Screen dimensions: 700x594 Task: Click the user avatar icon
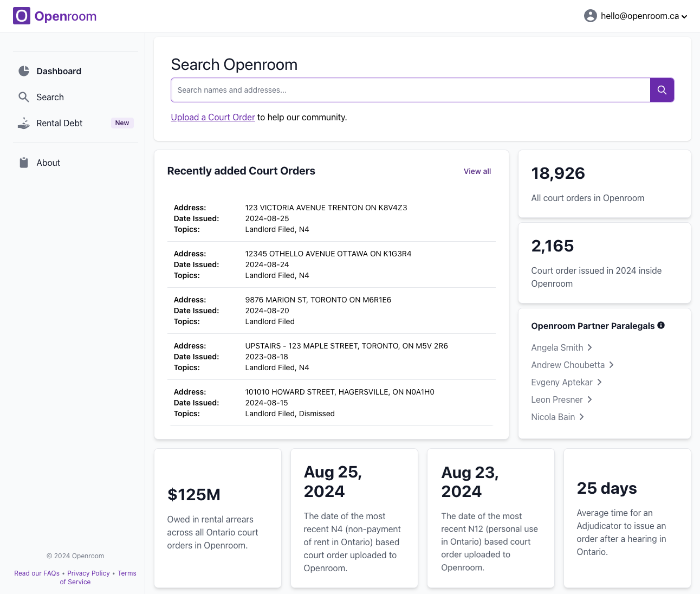click(591, 16)
